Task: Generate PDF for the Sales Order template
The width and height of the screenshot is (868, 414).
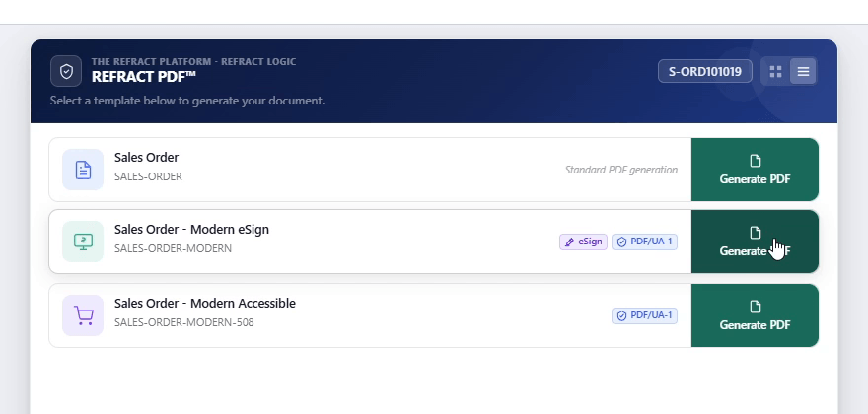Action: coord(755,170)
